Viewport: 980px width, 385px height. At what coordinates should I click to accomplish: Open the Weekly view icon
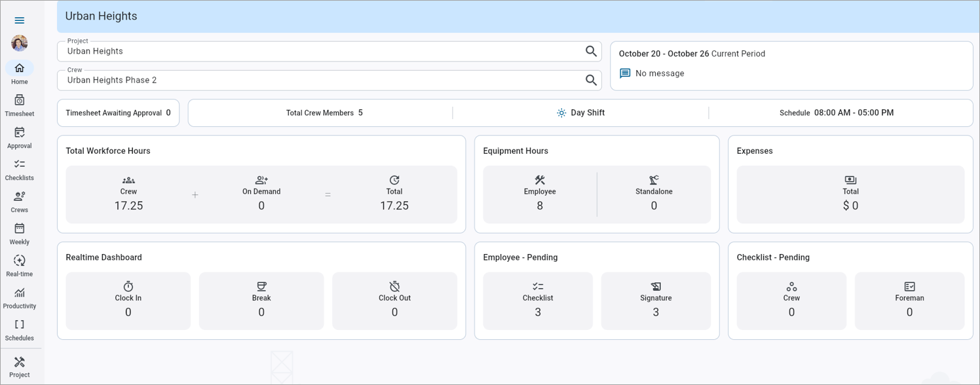tap(19, 232)
